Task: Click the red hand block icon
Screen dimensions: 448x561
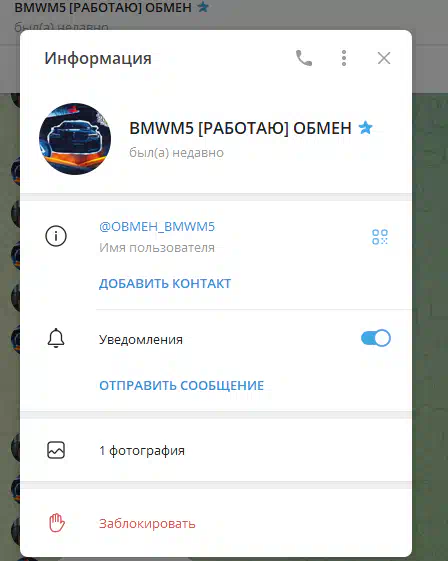Action: pos(57,523)
